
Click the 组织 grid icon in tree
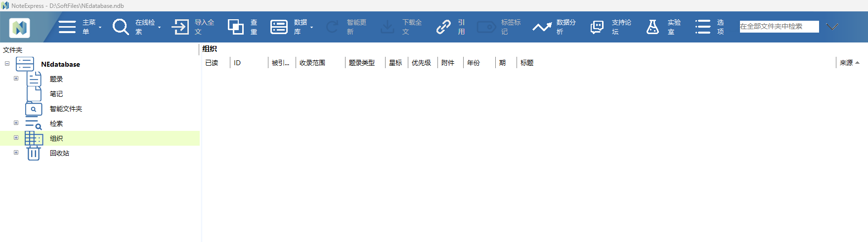tap(34, 138)
